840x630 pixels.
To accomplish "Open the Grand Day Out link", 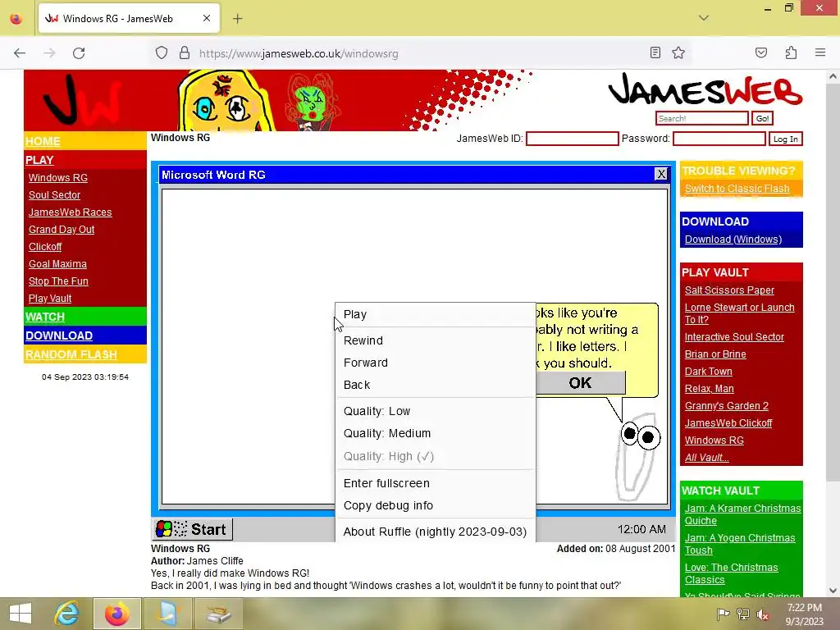I will coord(62,230).
